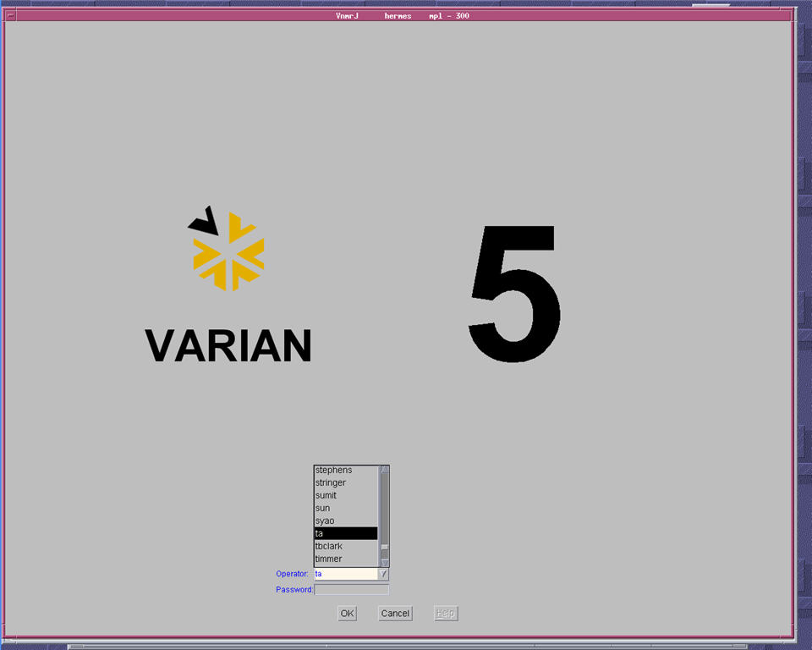Image resolution: width=812 pixels, height=650 pixels.
Task: Open Help from the login dialog
Action: tap(446, 614)
